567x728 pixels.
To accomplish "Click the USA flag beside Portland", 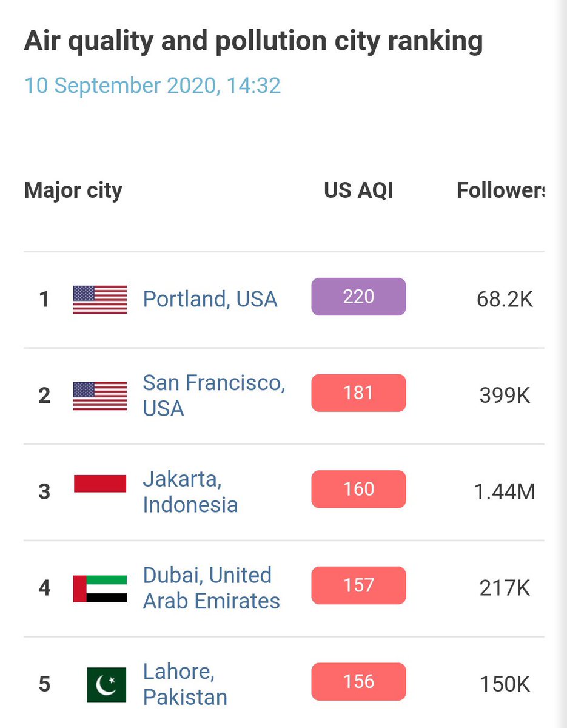I will (99, 299).
